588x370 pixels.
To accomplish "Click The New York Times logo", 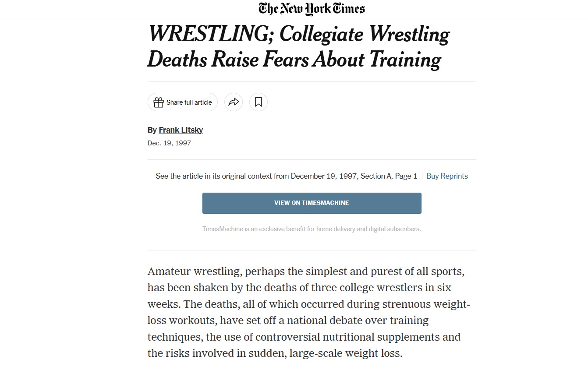I will click(312, 9).
